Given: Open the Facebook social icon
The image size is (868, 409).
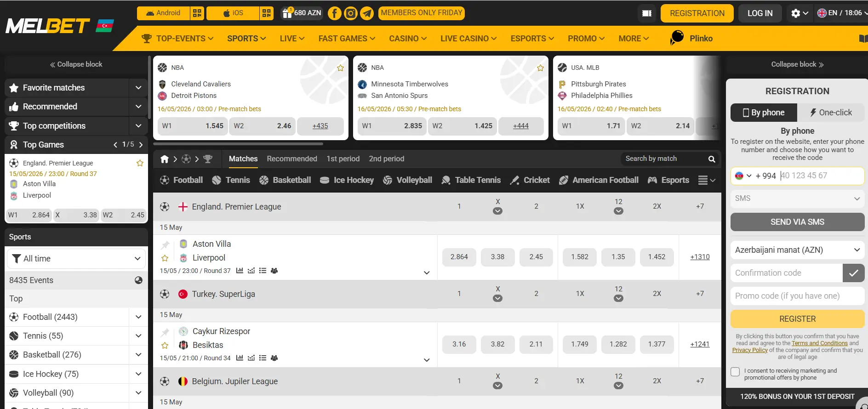Looking at the screenshot, I should coord(334,13).
